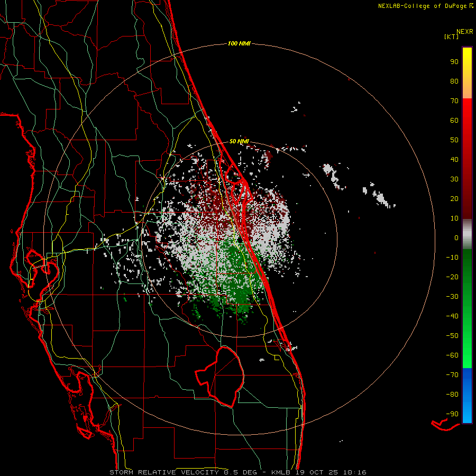This screenshot has width=476, height=476.
Task: Click the -60 value on the velocity scale
Action: 452,355
